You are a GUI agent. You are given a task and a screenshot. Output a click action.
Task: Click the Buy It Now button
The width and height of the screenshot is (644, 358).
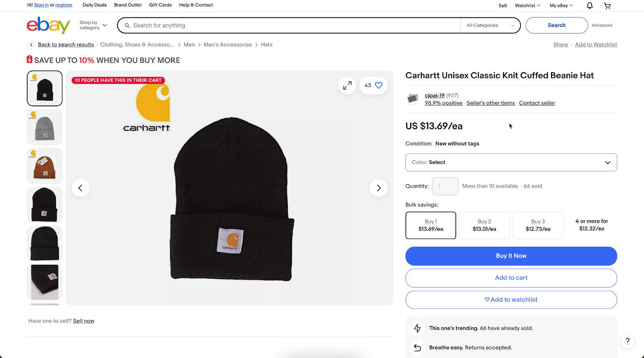[511, 256]
